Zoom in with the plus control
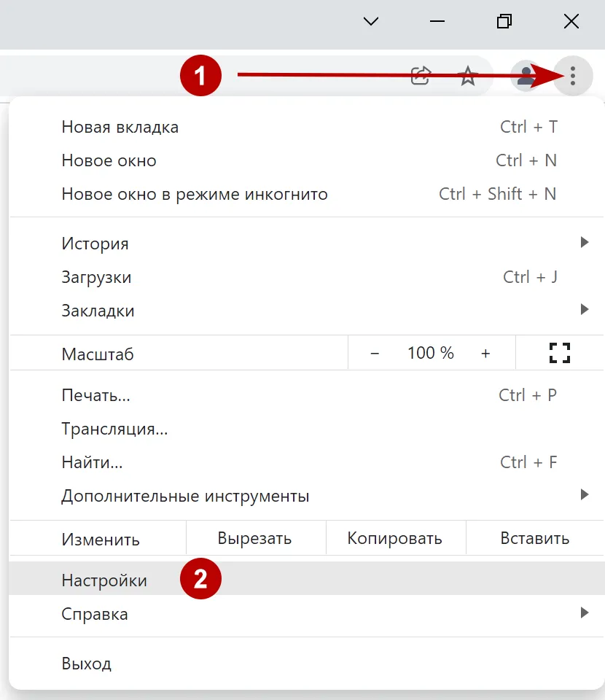605x700 pixels. 485,353
